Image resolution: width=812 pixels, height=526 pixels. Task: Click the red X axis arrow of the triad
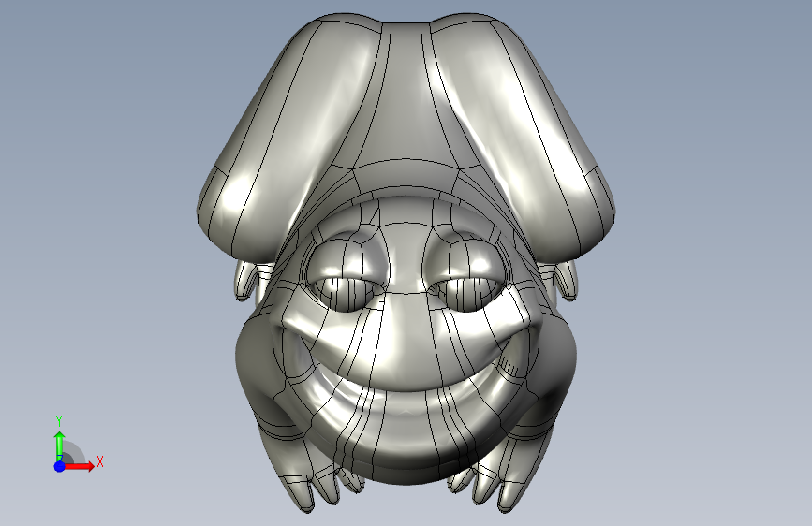click(80, 466)
